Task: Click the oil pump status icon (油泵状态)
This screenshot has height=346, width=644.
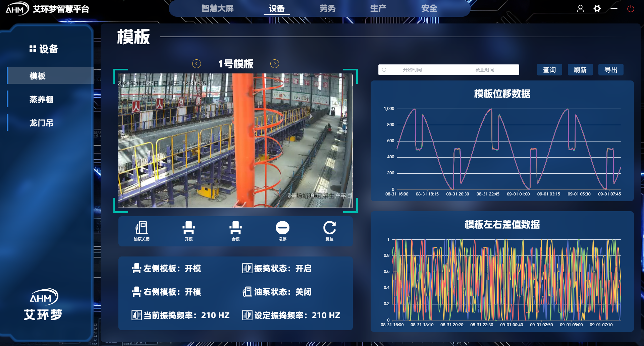Action: [x=247, y=292]
